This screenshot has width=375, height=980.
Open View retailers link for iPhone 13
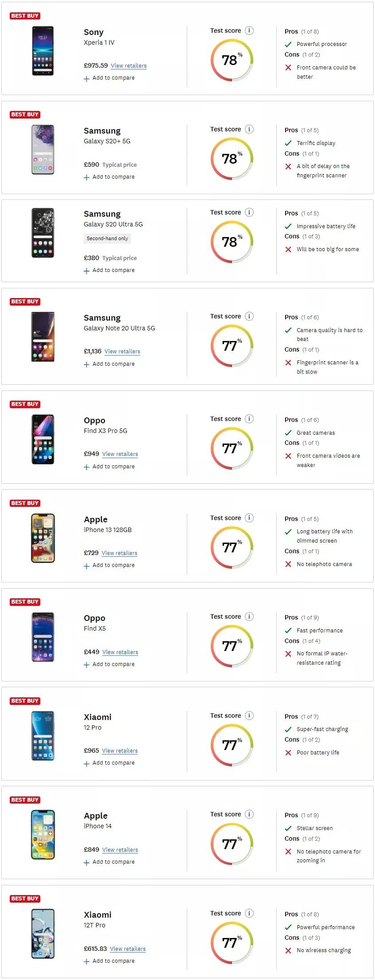(120, 553)
